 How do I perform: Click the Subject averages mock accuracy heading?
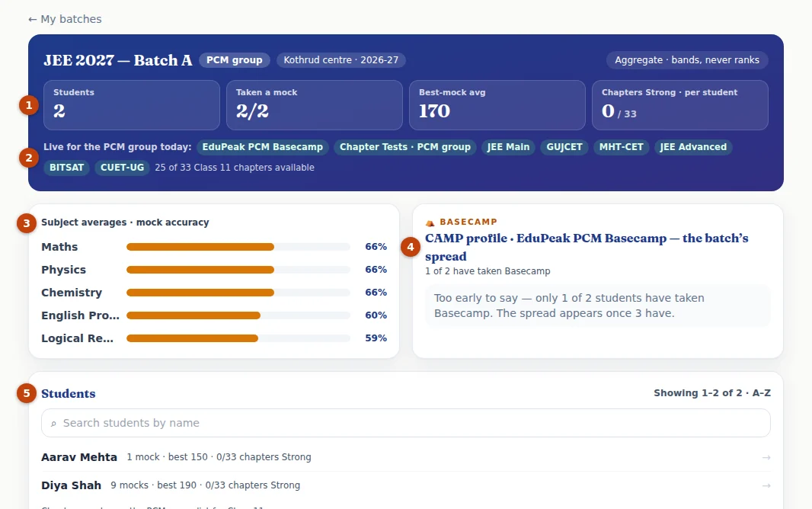(x=126, y=222)
